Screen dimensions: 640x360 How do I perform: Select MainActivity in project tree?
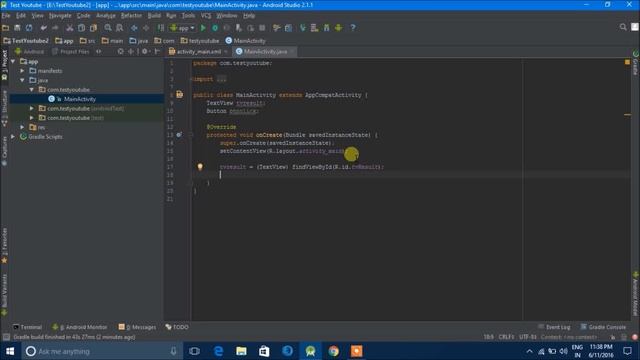80,99
